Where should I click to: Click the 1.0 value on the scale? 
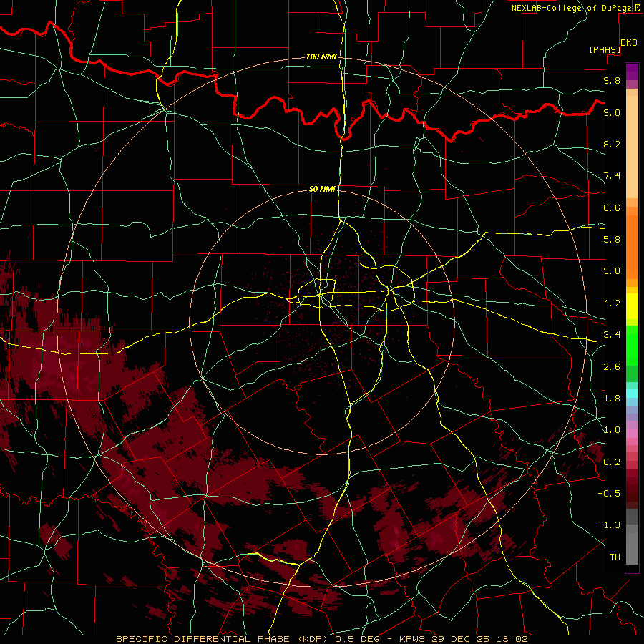[612, 430]
